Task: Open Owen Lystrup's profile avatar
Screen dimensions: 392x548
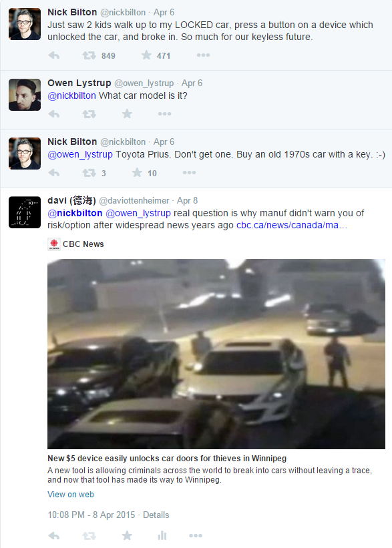Action: tap(25, 95)
